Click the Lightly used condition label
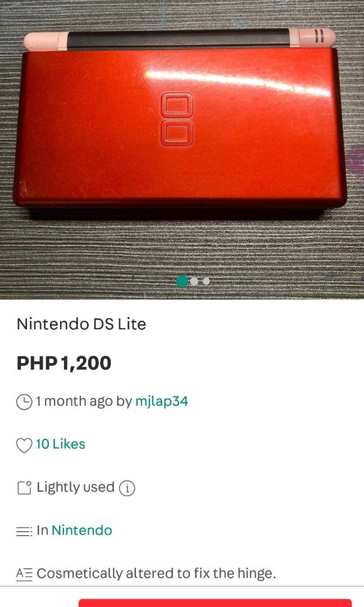The height and width of the screenshot is (607, 364). point(75,487)
